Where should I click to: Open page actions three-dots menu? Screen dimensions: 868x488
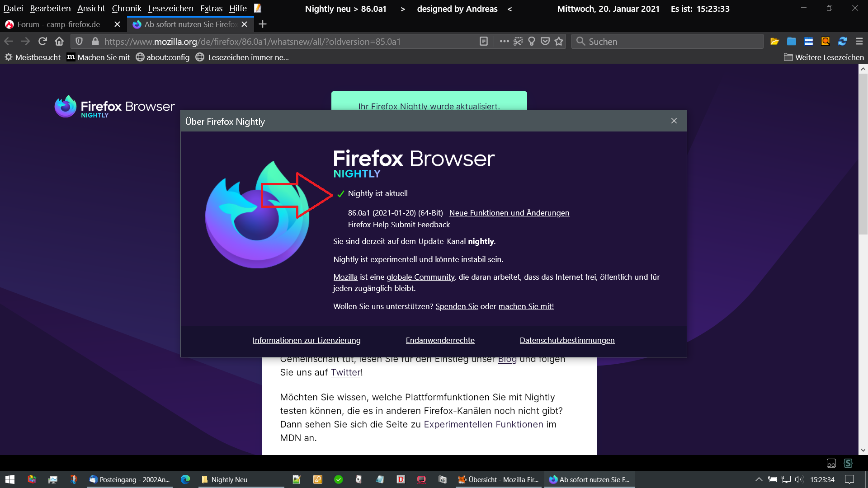pyautogui.click(x=505, y=41)
